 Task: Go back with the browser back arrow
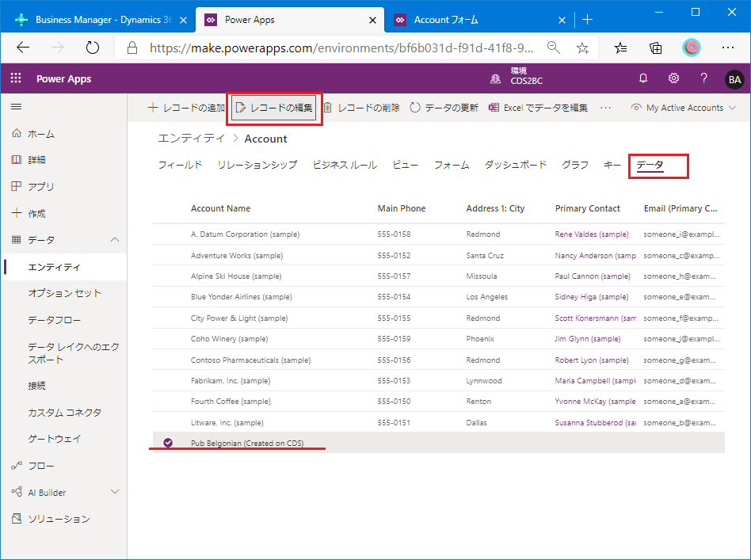[23, 48]
